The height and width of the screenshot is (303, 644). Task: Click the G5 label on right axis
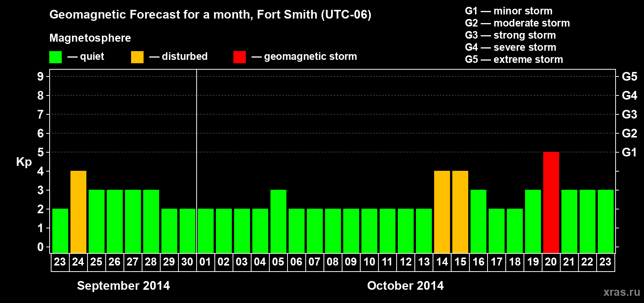click(x=629, y=77)
